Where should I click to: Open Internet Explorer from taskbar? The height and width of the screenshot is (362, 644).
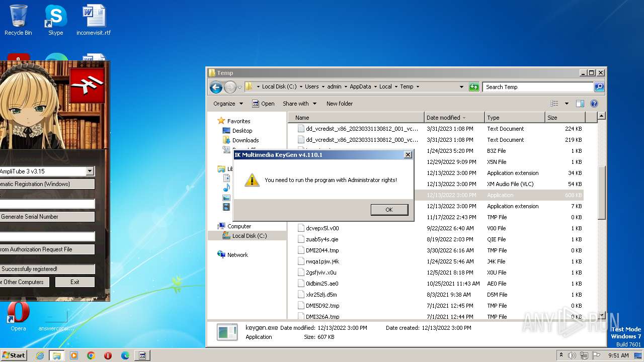[x=40, y=355]
